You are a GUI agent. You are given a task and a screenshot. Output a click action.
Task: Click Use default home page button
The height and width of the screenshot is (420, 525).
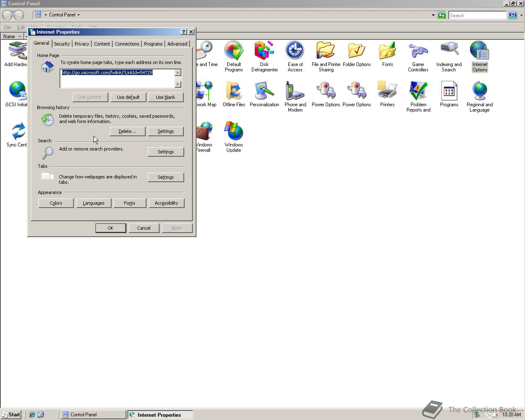[128, 97]
